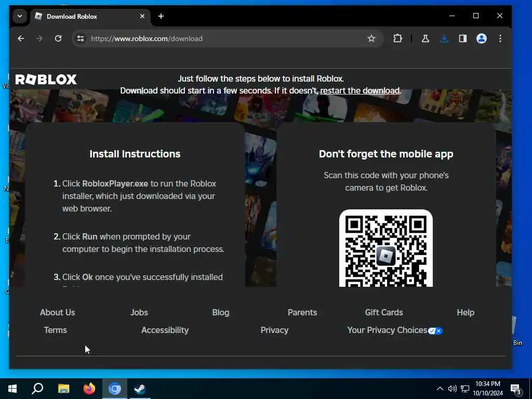Image resolution: width=532 pixels, height=399 pixels.
Task: Show hidden system tray icons
Action: tap(440, 389)
